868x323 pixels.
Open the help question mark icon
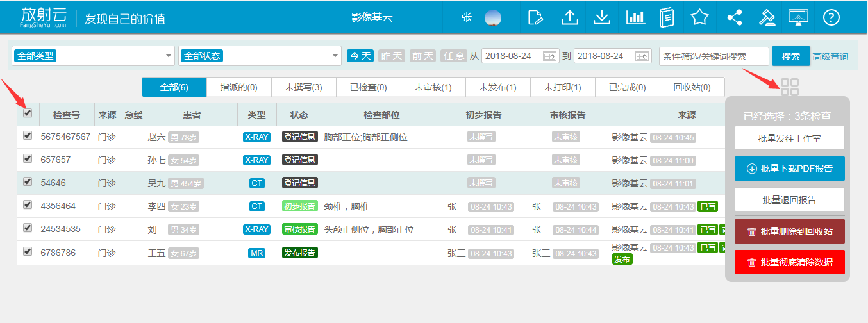831,17
